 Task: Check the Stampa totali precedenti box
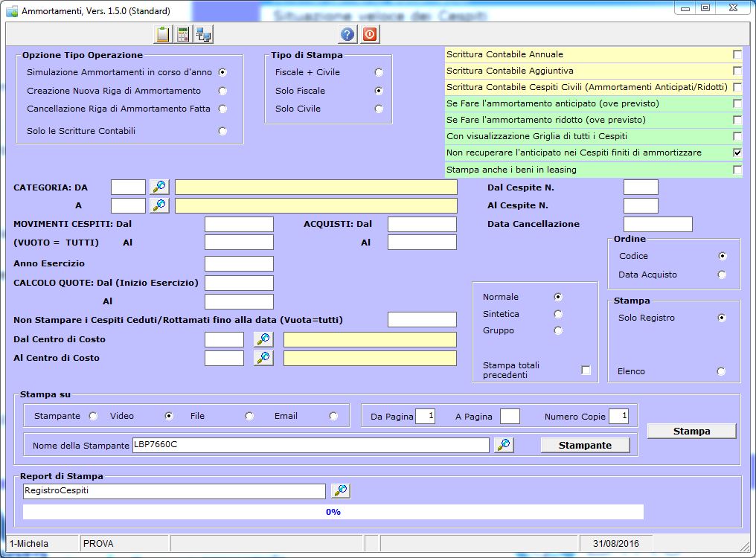tap(586, 370)
